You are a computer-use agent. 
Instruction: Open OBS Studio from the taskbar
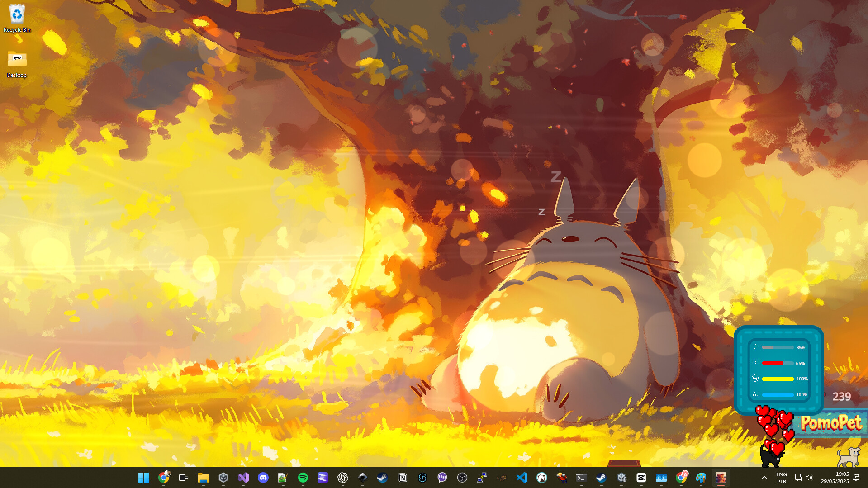tap(463, 478)
